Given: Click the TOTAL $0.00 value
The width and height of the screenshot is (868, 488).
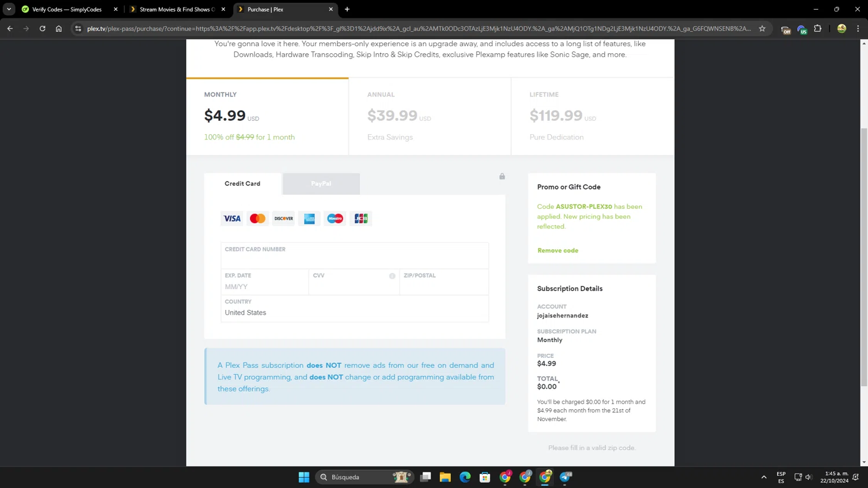Looking at the screenshot, I should pyautogui.click(x=547, y=387).
